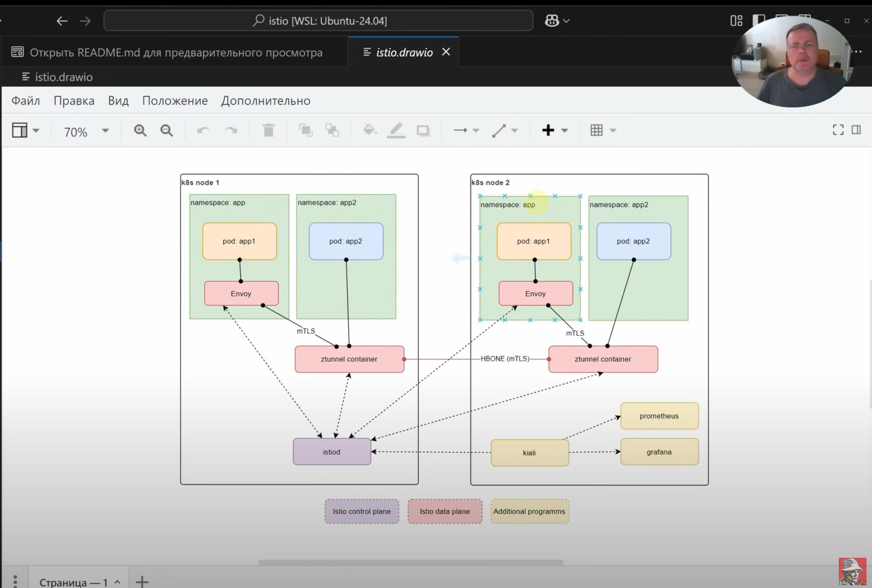Open the Файл menu
872x588 pixels.
(x=26, y=101)
